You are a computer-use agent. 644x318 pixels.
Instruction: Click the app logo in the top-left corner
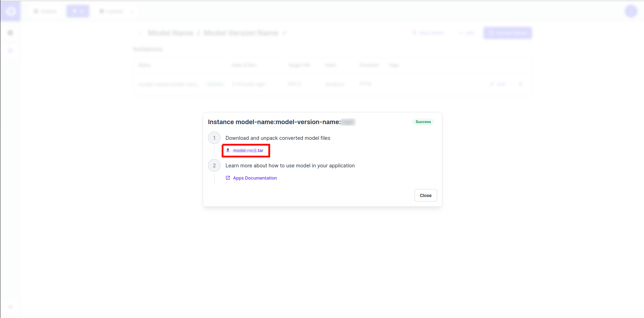pyautogui.click(x=10, y=12)
